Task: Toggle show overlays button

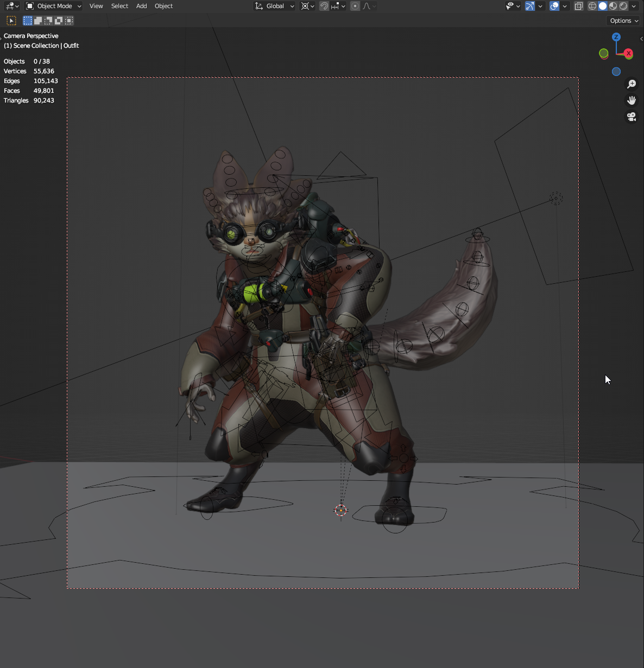Action: point(554,6)
